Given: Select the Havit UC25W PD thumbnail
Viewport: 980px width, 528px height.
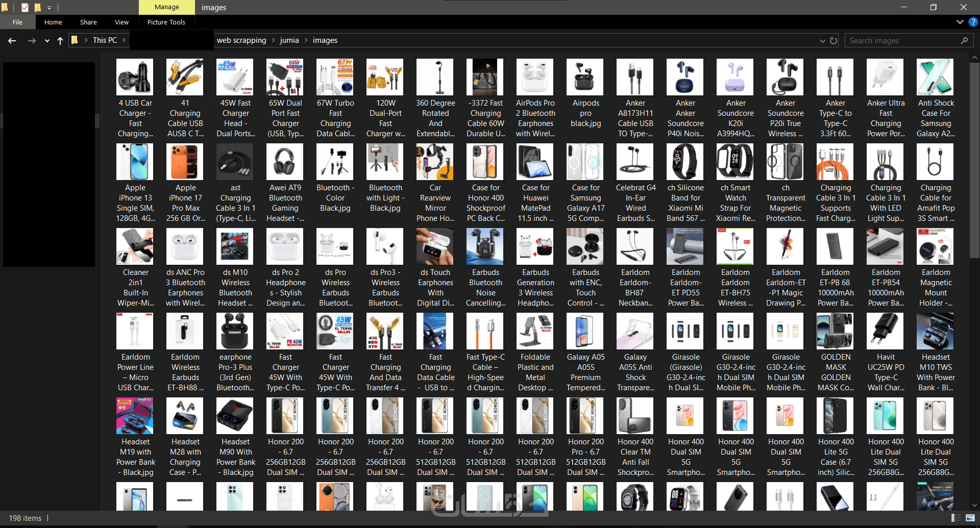Looking at the screenshot, I should click(885, 331).
